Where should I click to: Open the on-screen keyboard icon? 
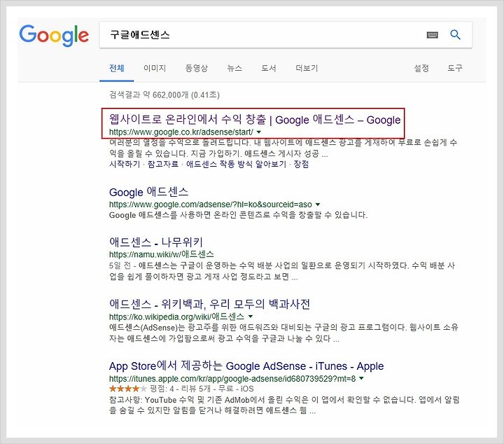click(x=432, y=35)
